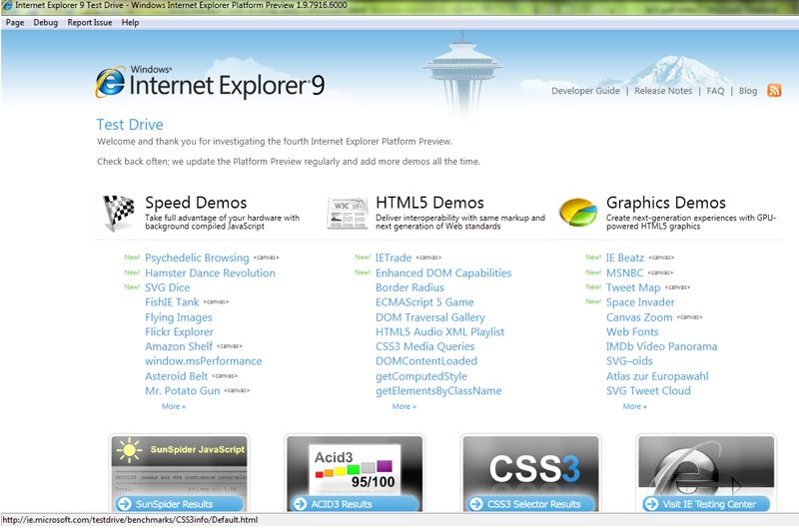Open DOM Traversal Gallery demo
799x532 pixels.
[x=430, y=317]
